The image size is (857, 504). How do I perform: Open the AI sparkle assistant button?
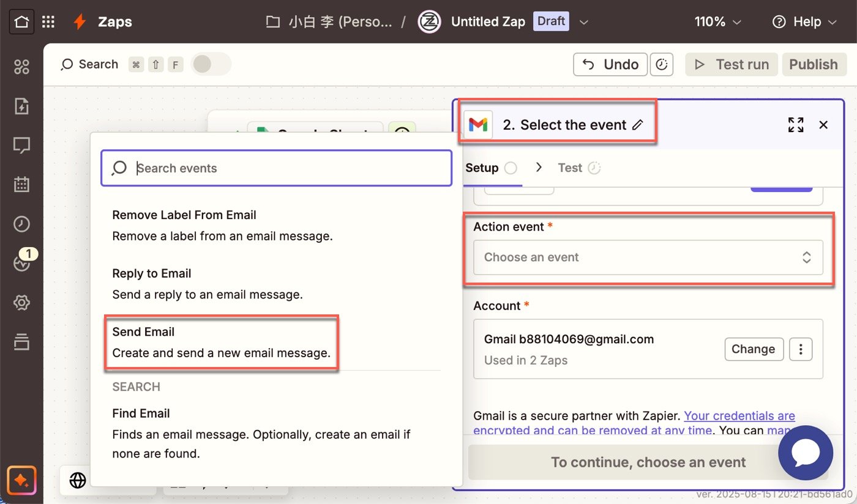tap(21, 481)
